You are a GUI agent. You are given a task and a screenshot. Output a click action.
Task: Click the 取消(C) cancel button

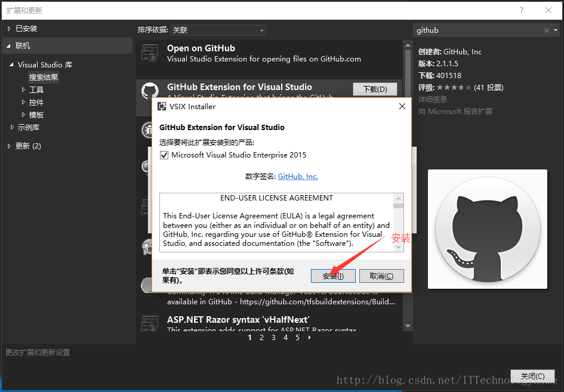pos(381,276)
